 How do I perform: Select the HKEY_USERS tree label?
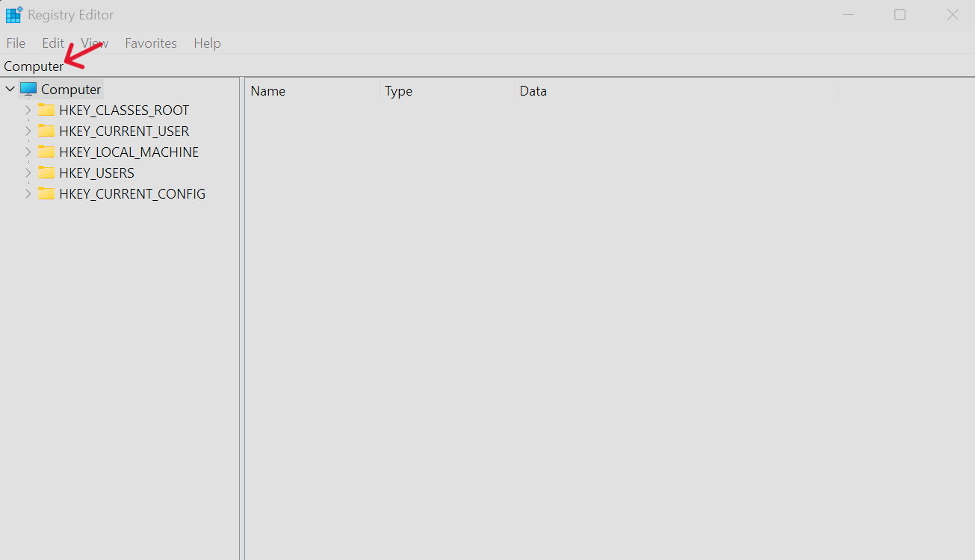(96, 173)
